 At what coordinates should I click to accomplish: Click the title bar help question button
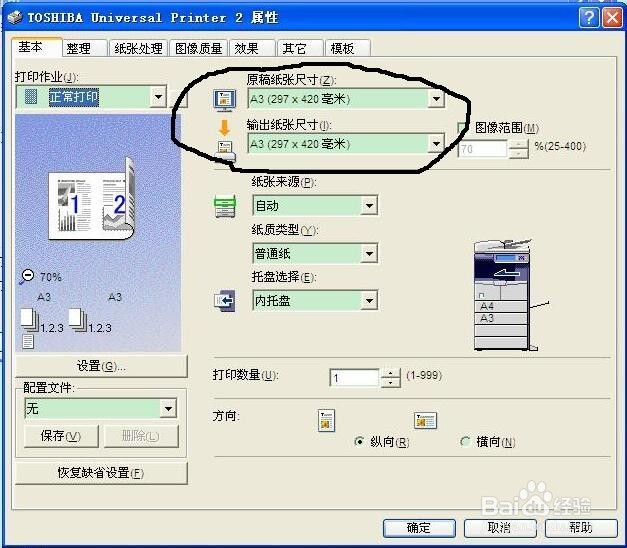[589, 18]
